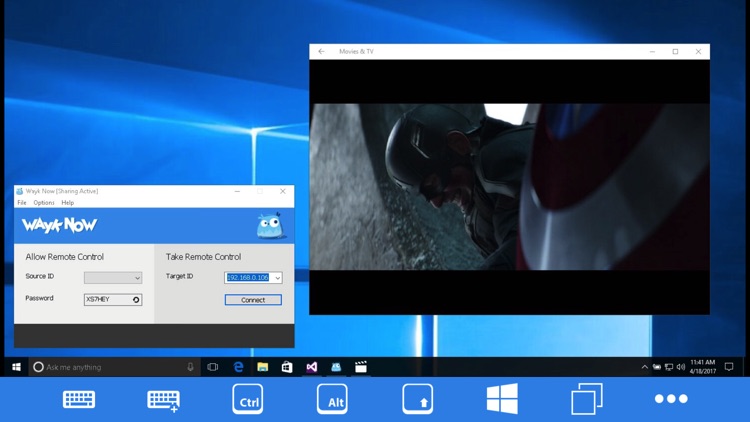The image size is (750, 422).
Task: Open the taskbar clock and date
Action: (703, 367)
